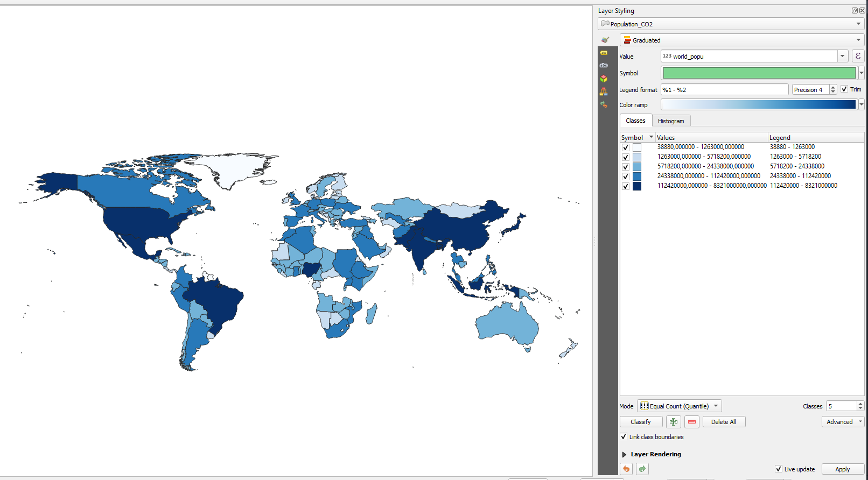This screenshot has width=868, height=480.
Task: Open the Masks tab icon
Action: (604, 65)
